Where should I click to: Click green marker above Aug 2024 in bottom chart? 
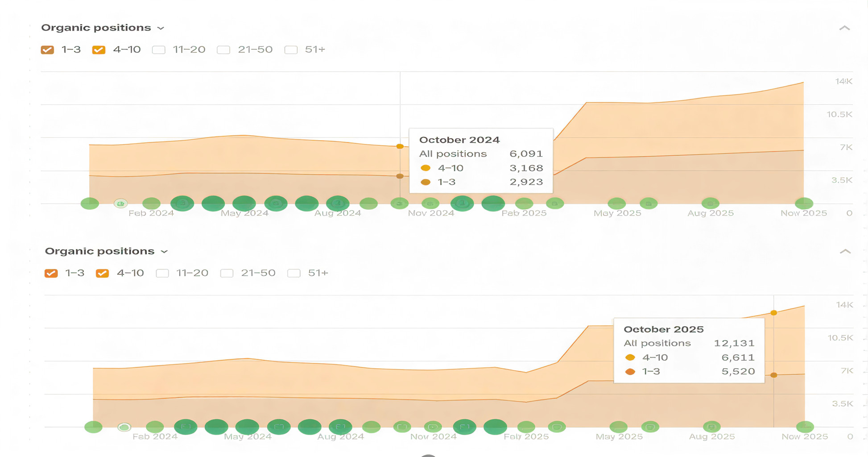pyautogui.click(x=340, y=427)
